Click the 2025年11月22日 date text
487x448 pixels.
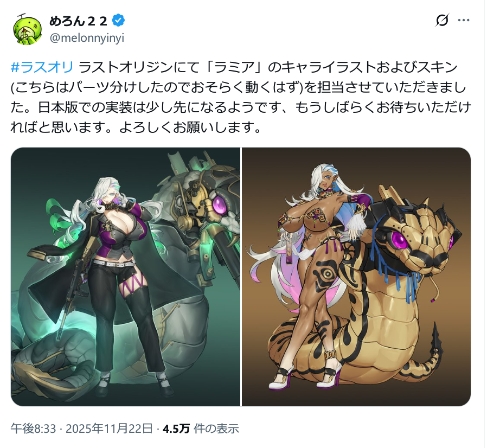[109, 428]
